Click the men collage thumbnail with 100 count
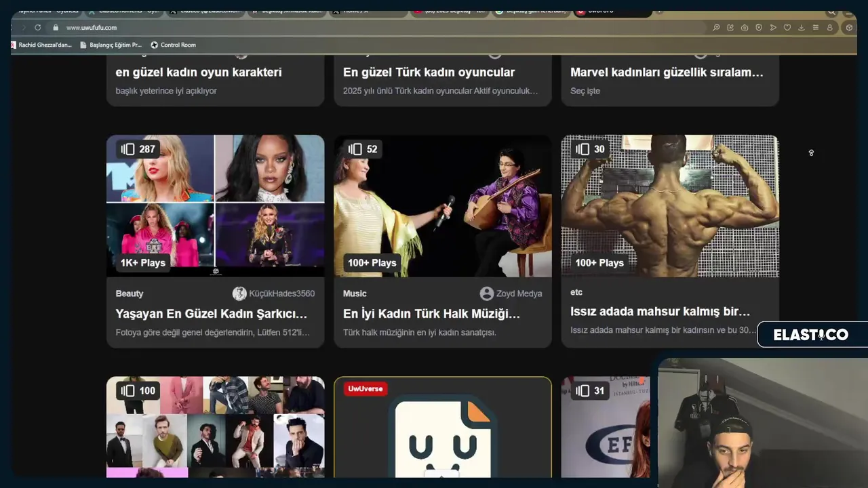Image resolution: width=868 pixels, height=488 pixels. point(216,427)
